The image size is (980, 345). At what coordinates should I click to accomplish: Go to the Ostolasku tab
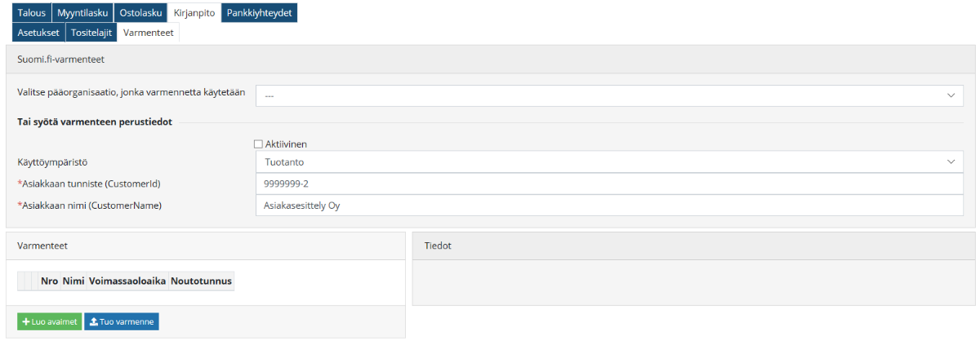pyautogui.click(x=140, y=13)
